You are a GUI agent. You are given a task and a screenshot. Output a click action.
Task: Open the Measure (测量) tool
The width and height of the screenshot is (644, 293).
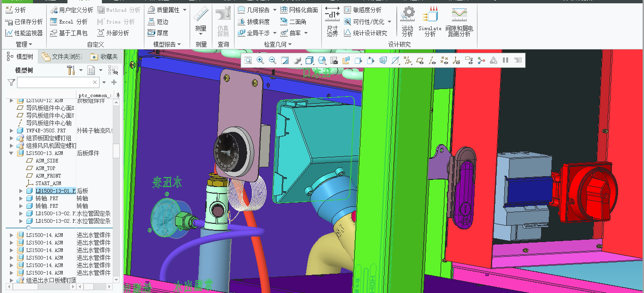[x=201, y=21]
